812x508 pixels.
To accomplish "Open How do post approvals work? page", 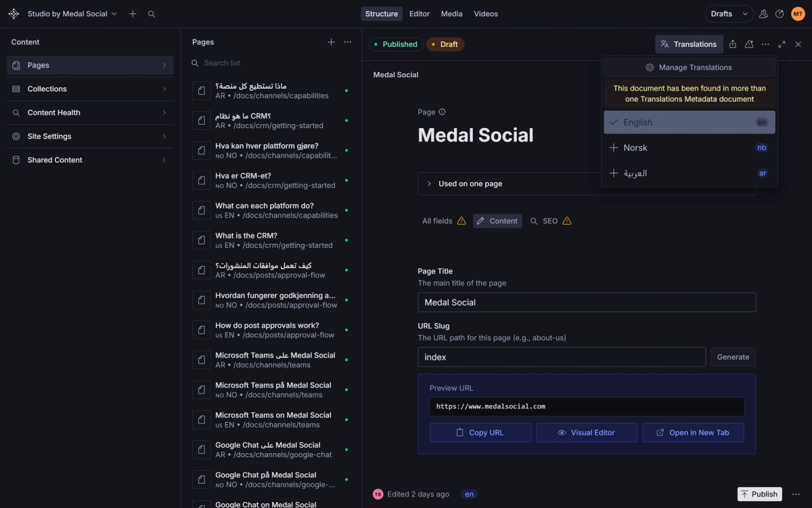I will tap(271, 330).
